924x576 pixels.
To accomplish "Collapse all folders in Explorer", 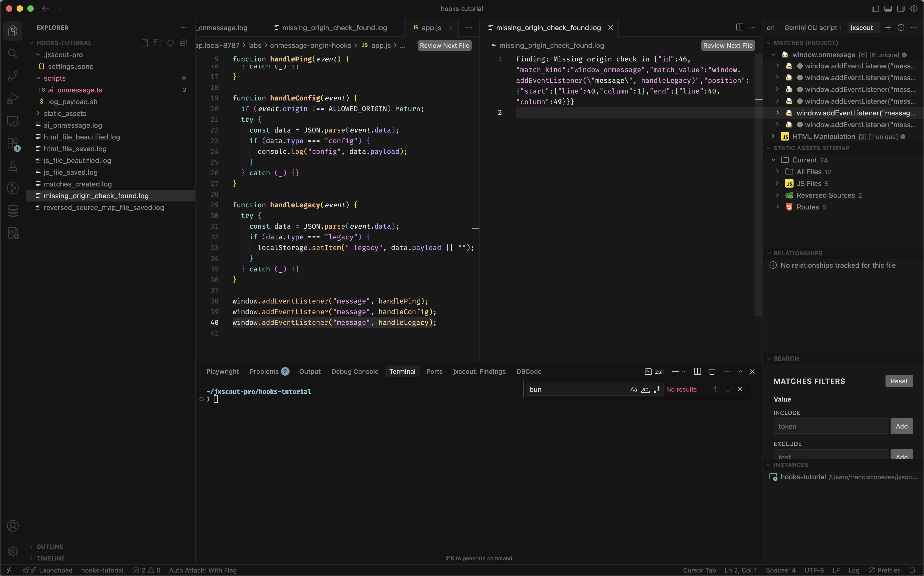I will (183, 43).
